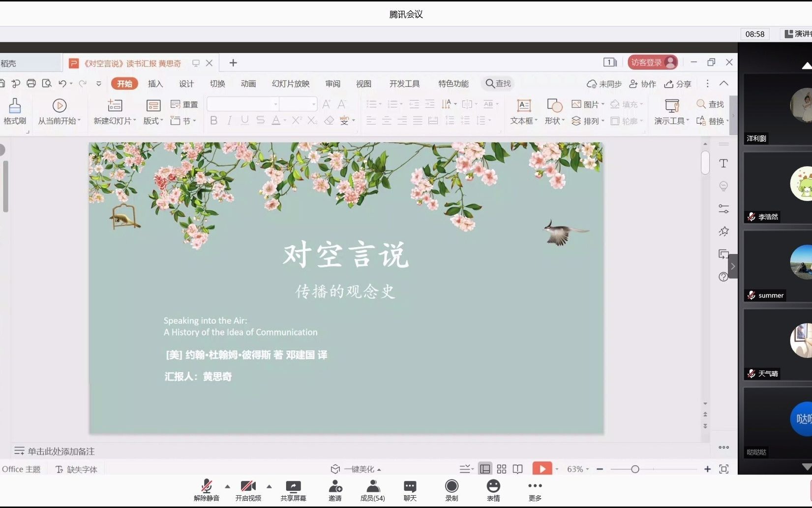Click the Arrange (排列) icon
Viewport: 812px width, 508px height.
coord(576,121)
